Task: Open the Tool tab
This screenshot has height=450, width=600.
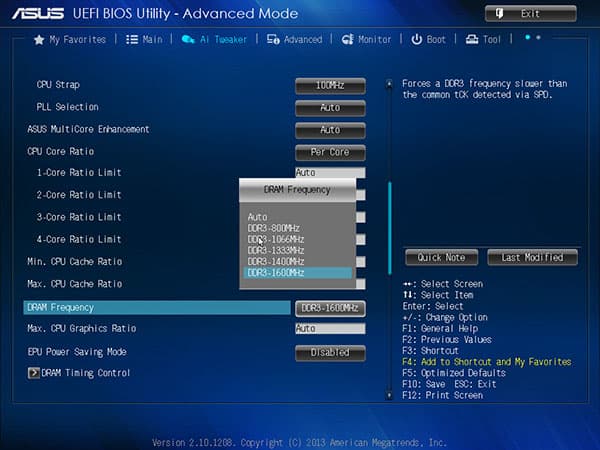Action: coord(483,39)
